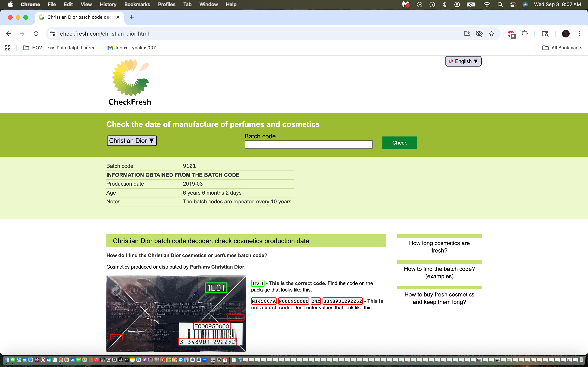
Task: Open the Chrome extensions puzzle icon
Action: click(525, 34)
